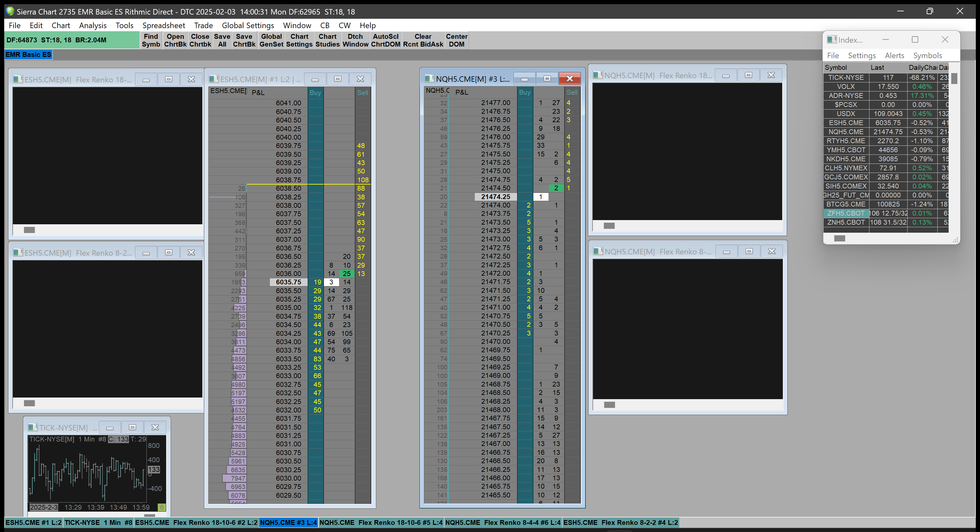Click scroll thumb under ESH5 Renko 18 chart
The height and width of the screenshot is (532, 980).
click(x=29, y=230)
